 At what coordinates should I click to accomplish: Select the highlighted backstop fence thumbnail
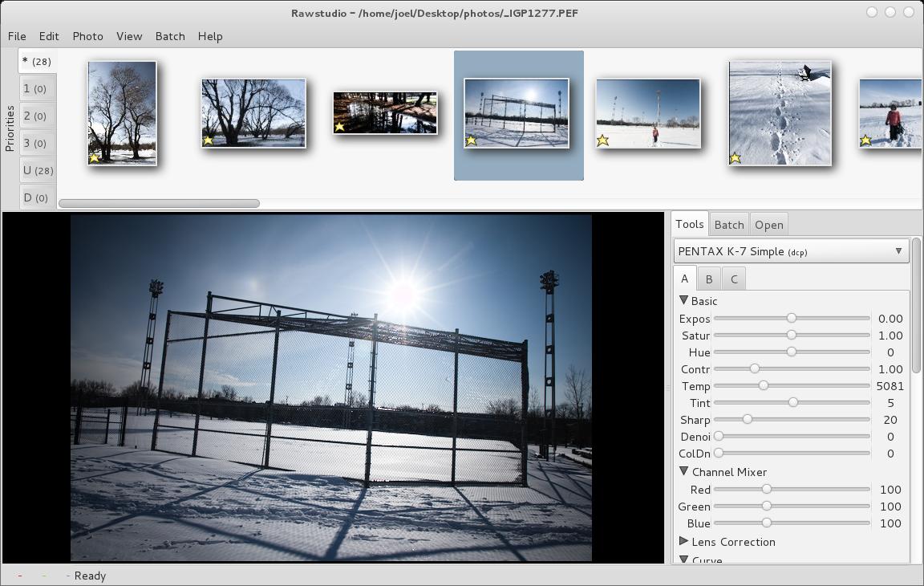pyautogui.click(x=517, y=112)
